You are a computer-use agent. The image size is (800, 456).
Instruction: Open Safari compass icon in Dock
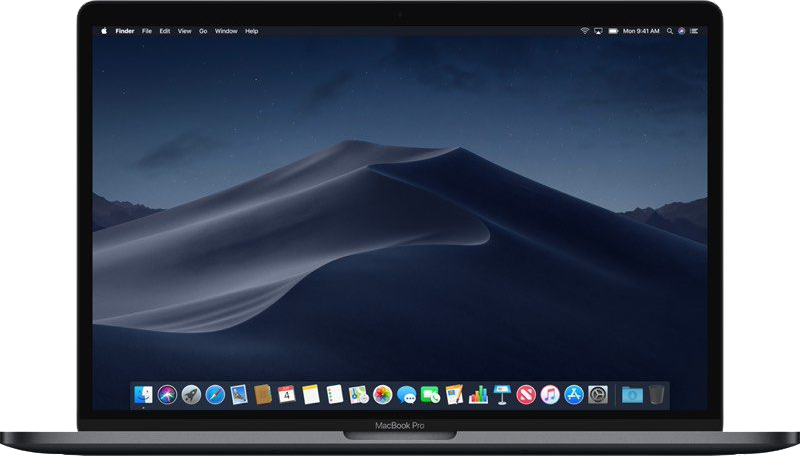215,395
